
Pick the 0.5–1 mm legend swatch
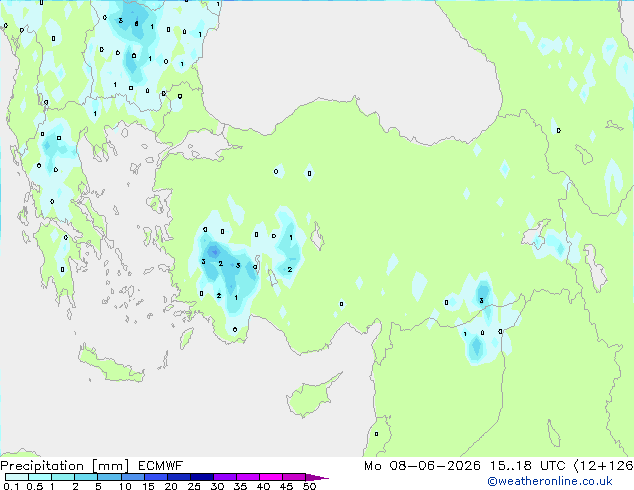pyautogui.click(x=40, y=477)
